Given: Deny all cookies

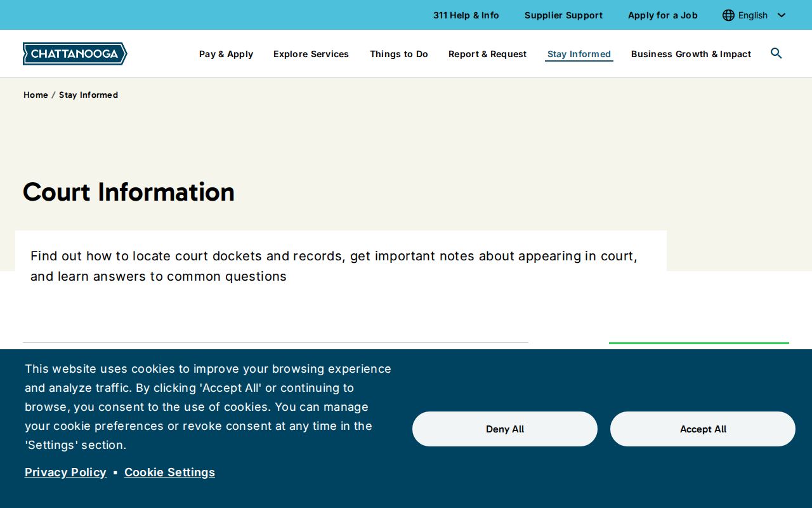Looking at the screenshot, I should click(505, 429).
